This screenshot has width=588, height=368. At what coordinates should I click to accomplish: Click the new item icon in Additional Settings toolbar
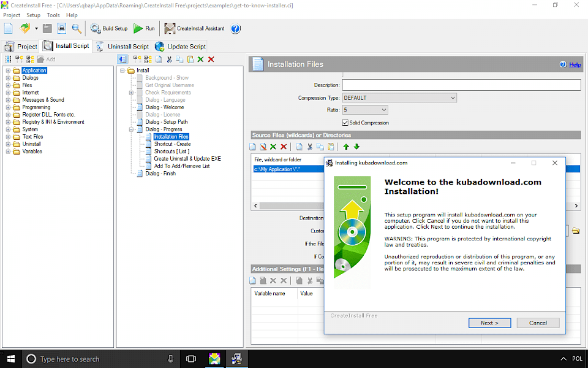pyautogui.click(x=252, y=280)
